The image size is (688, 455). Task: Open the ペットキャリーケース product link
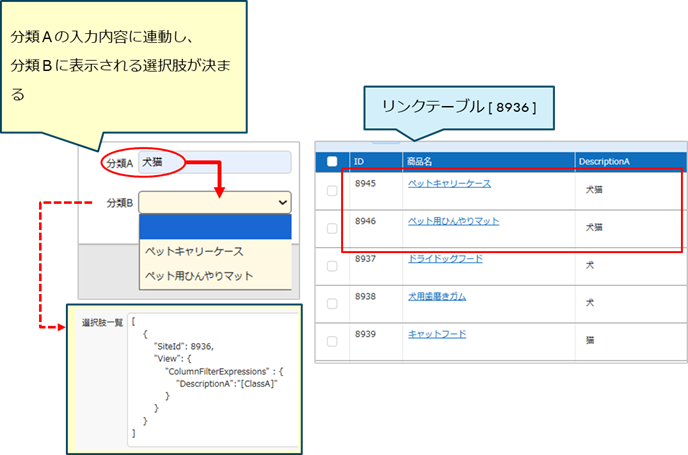(x=449, y=183)
